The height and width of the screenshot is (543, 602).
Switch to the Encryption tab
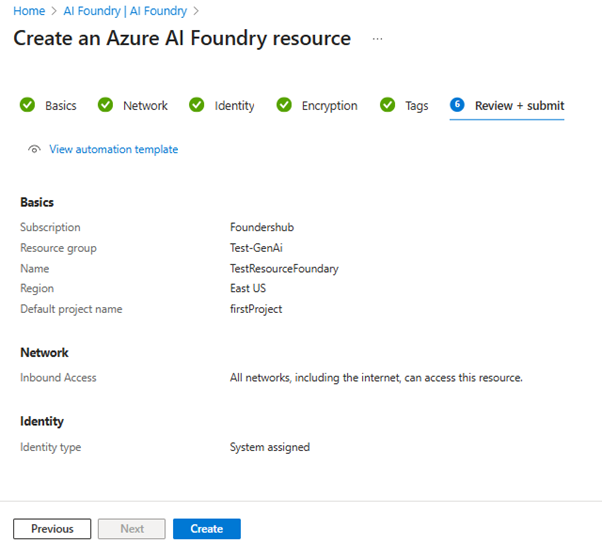329,106
